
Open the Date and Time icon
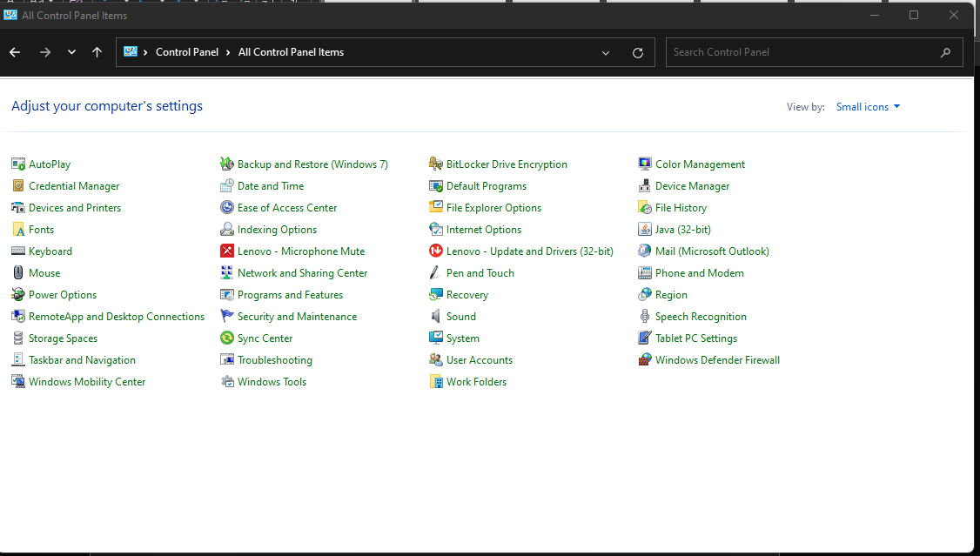click(227, 186)
